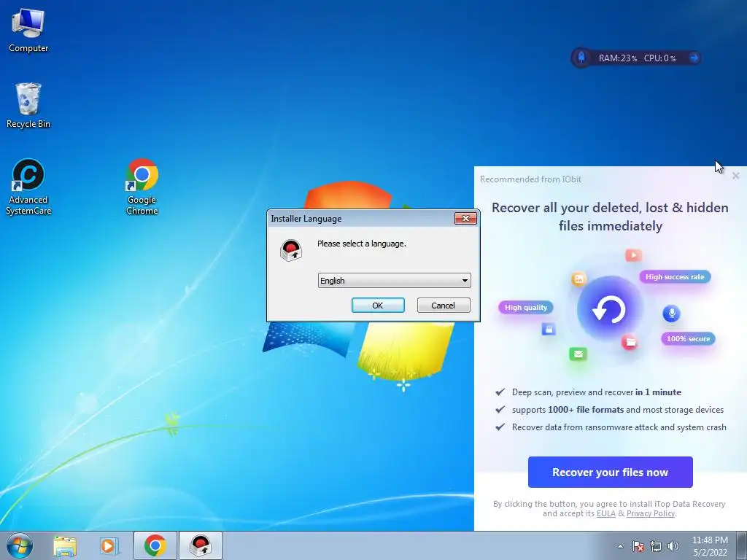Click the Please select a language text
Viewport: 747px width, 560px height.
[362, 244]
